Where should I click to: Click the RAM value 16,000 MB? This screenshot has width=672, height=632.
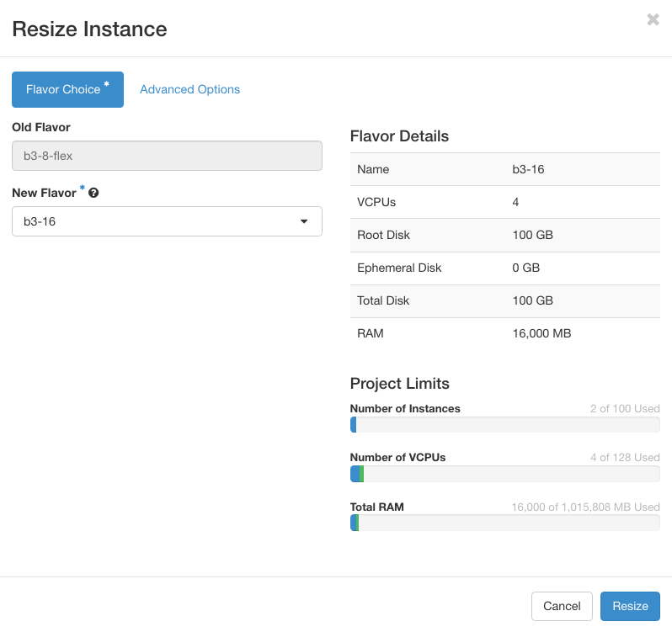click(x=541, y=333)
